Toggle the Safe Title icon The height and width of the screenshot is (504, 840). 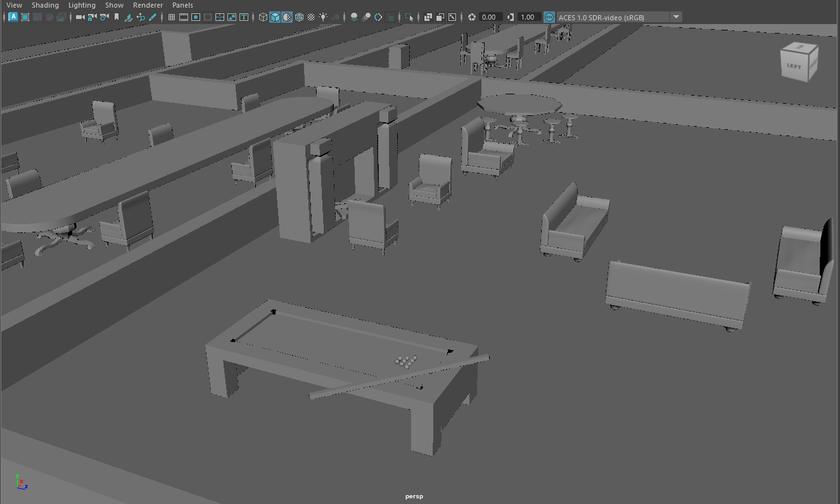pyautogui.click(x=244, y=17)
